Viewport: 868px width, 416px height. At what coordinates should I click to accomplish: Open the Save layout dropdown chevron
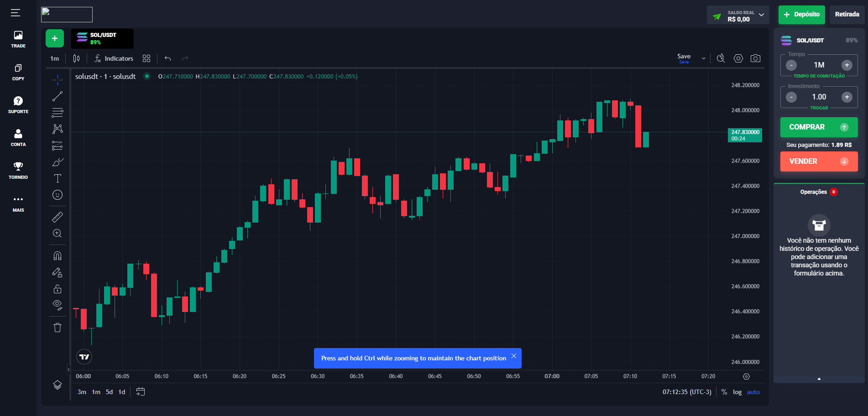click(x=703, y=58)
